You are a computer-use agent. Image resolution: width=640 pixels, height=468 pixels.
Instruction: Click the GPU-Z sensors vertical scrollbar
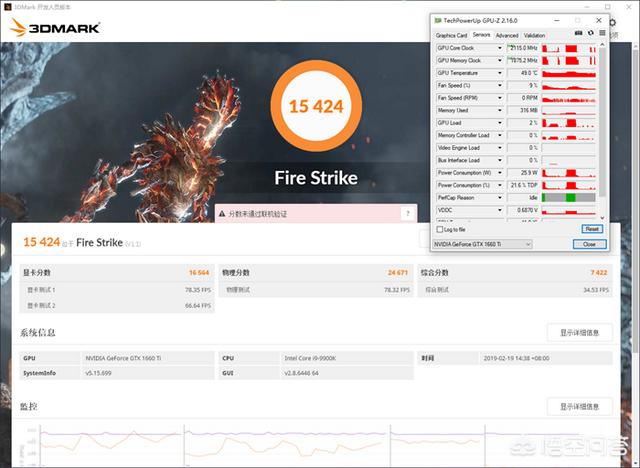point(602,122)
